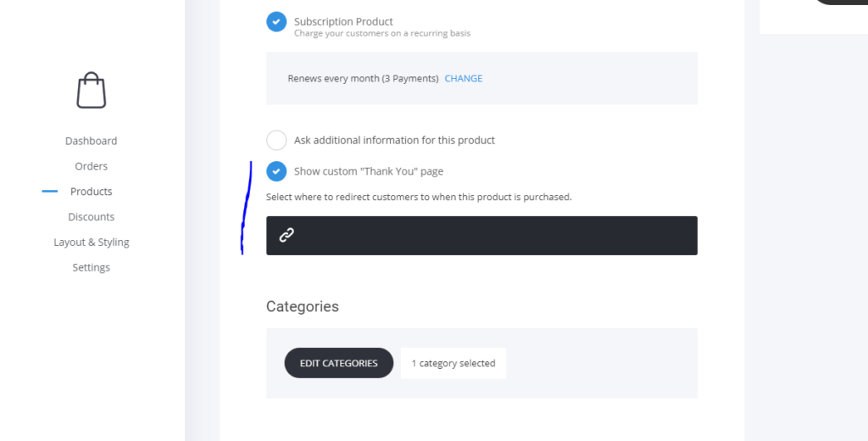This screenshot has width=868, height=441.
Task: Click the Categories section heading
Action: pos(303,307)
